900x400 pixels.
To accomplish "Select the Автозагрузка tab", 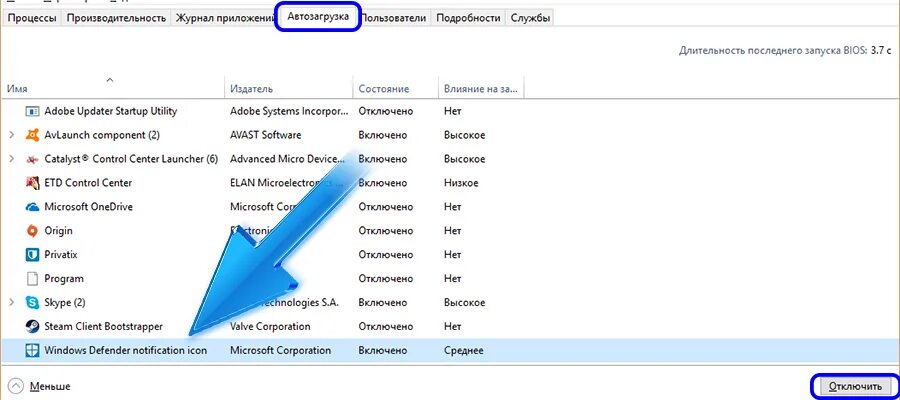I will (318, 17).
